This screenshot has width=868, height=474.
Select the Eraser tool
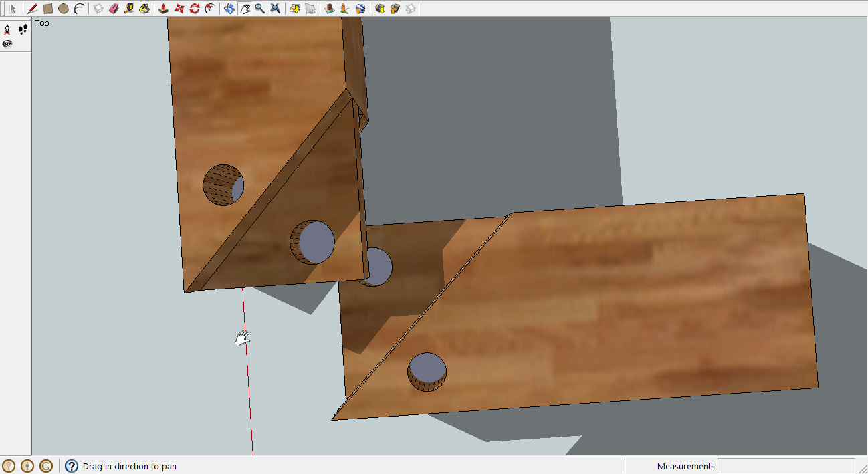(114, 9)
